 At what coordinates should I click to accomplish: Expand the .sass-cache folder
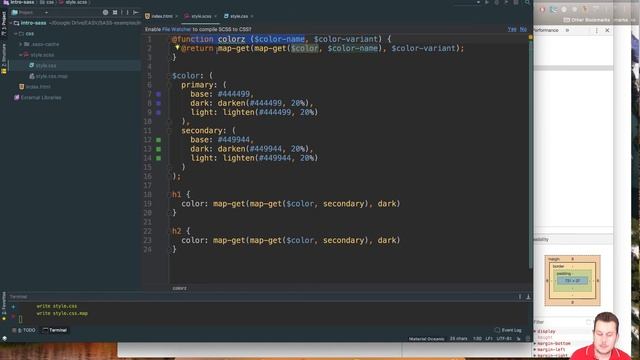[x=20, y=44]
